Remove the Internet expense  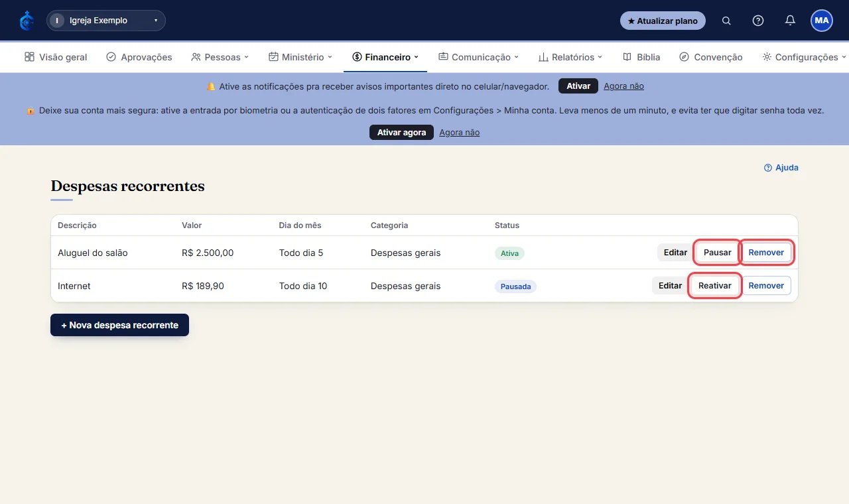(x=766, y=286)
